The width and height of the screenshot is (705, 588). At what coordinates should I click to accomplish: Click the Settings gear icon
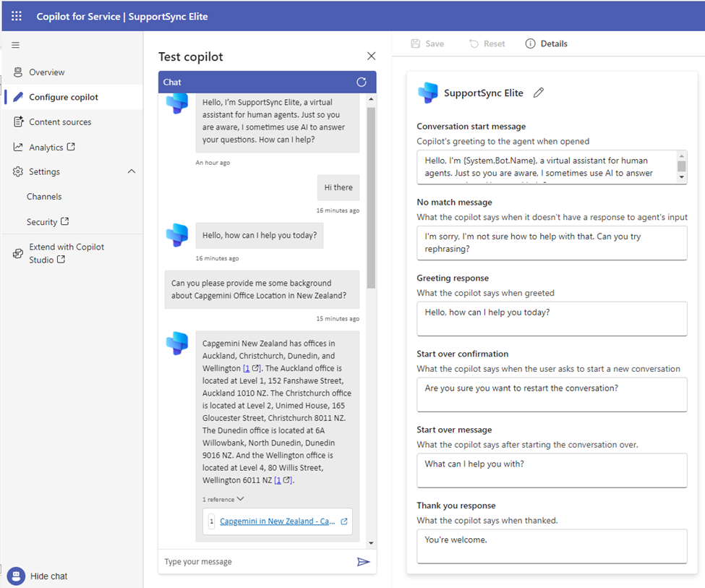(18, 171)
